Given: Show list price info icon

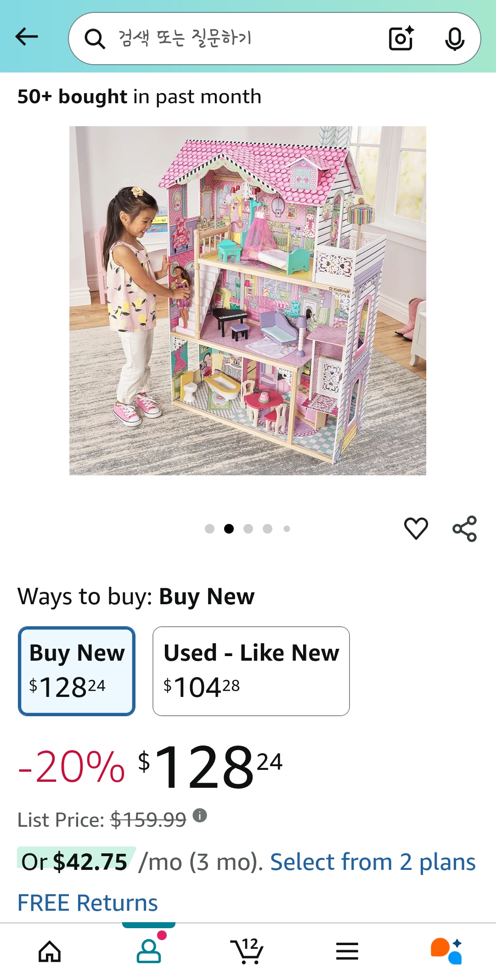Looking at the screenshot, I should 200,815.
